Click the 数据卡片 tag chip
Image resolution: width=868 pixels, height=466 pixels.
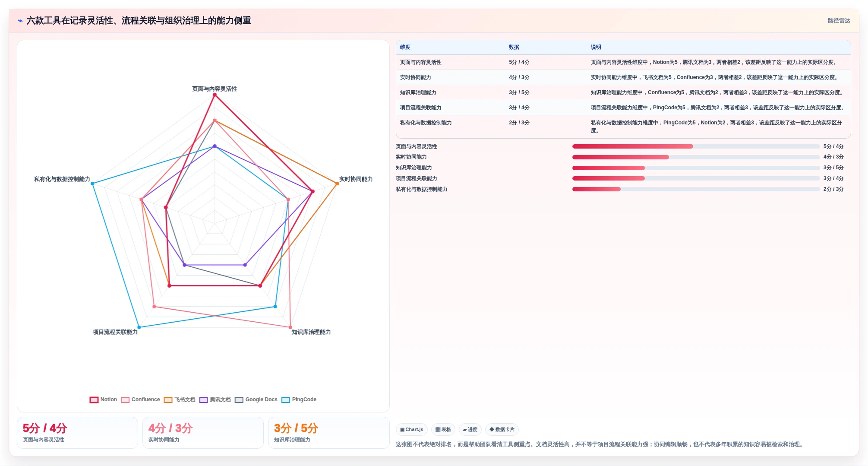[x=502, y=429]
